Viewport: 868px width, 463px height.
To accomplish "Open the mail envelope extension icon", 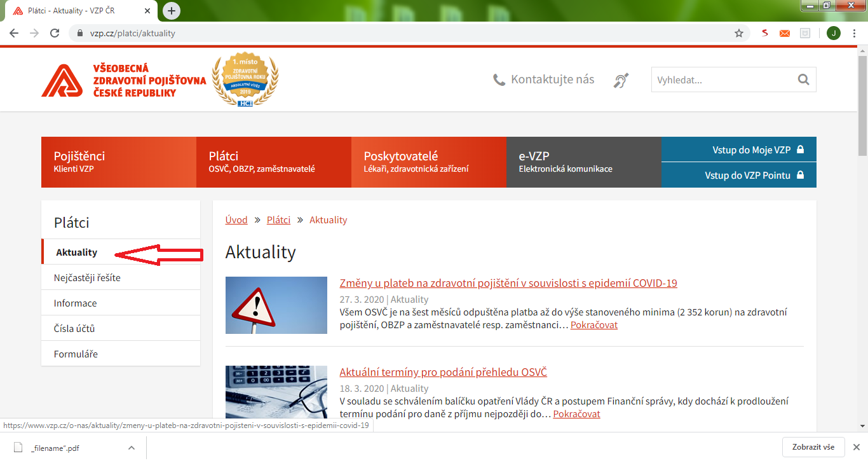I will pos(785,33).
